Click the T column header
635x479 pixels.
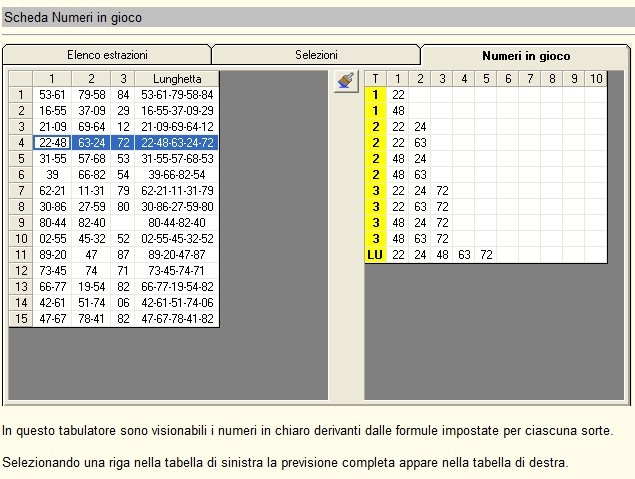375,79
